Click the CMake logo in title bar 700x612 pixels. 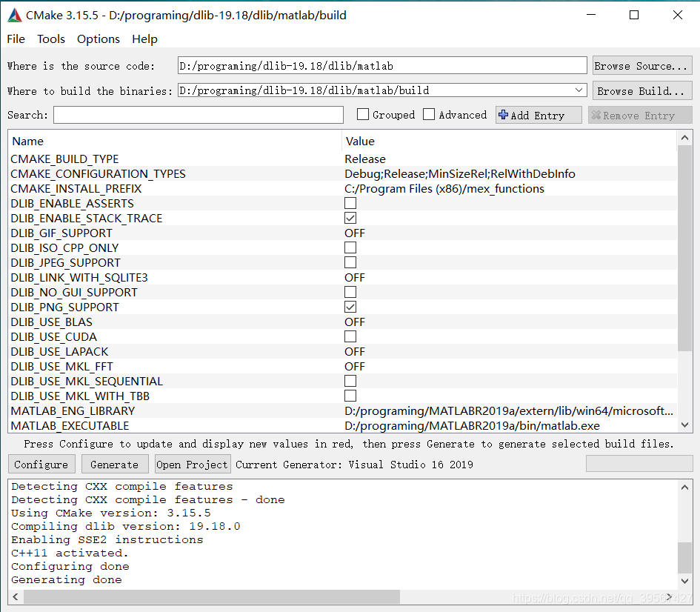13,15
